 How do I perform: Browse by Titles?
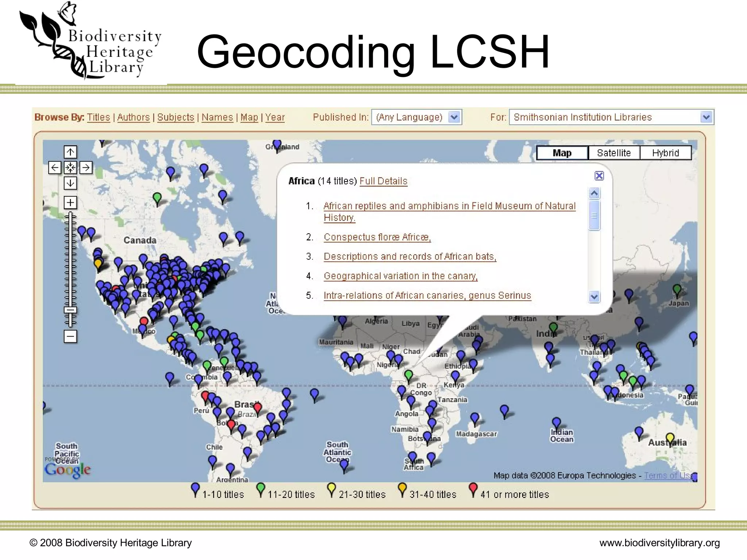98,117
